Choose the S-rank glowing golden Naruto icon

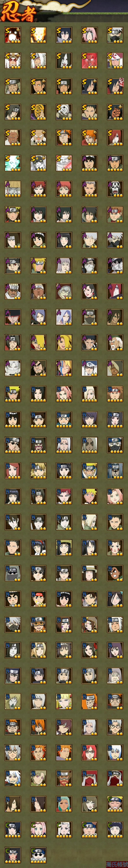[38, 35]
